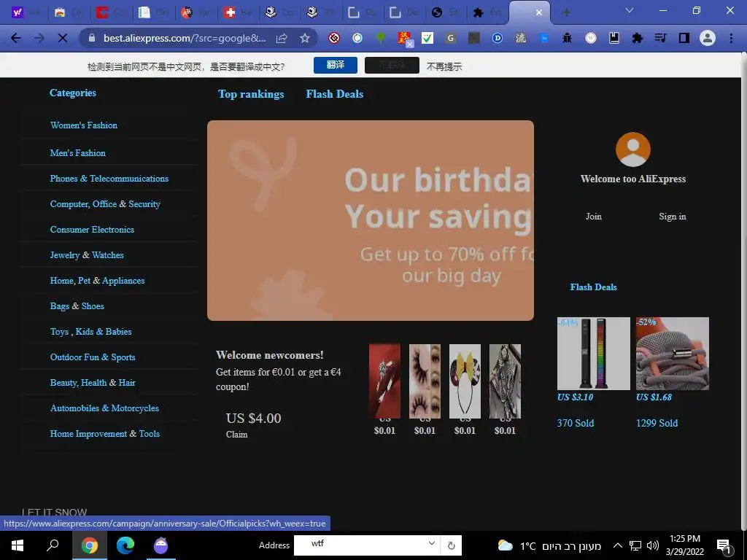Open the mouse ears headband product thumbnail
This screenshot has width=747, height=560.
click(x=465, y=381)
